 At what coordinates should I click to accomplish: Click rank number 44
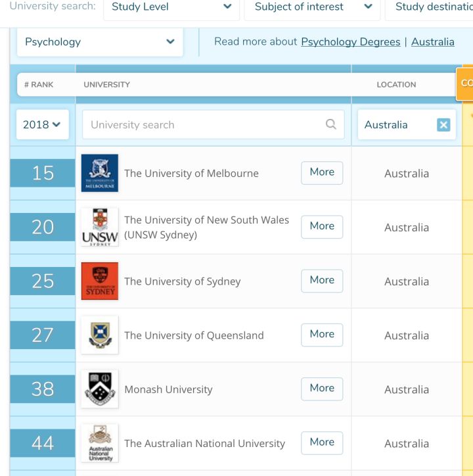(x=43, y=443)
